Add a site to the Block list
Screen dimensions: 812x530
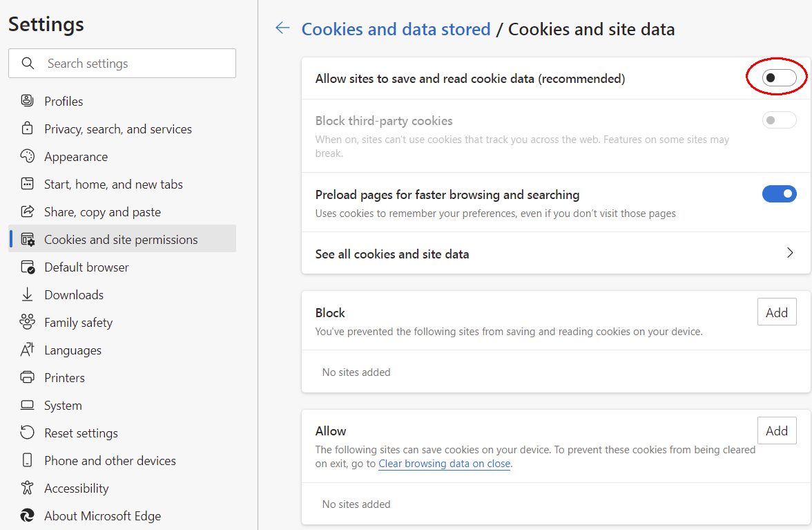776,312
